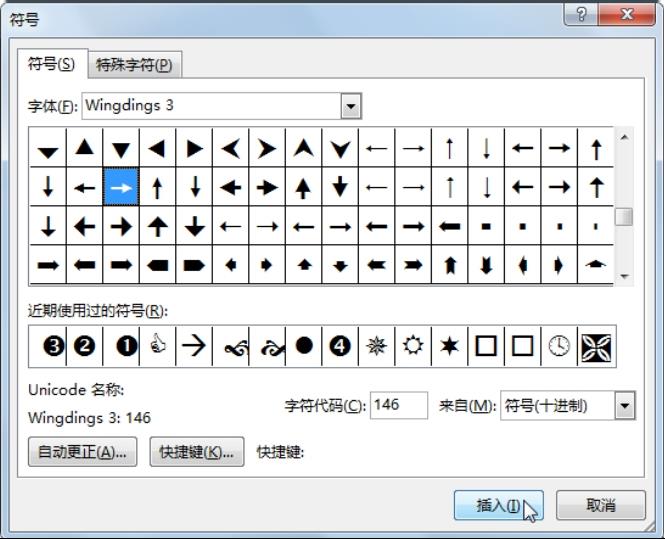Click the 字符代码 input field

(x=398, y=406)
